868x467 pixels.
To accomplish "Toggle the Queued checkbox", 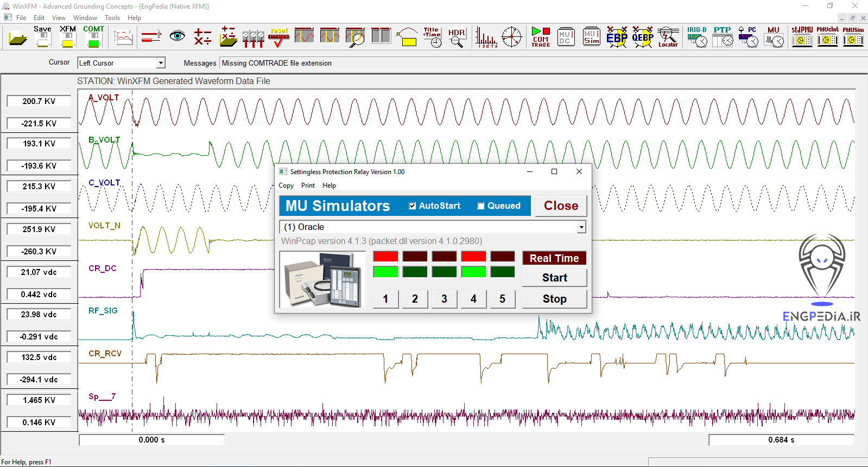I will tap(481, 206).
